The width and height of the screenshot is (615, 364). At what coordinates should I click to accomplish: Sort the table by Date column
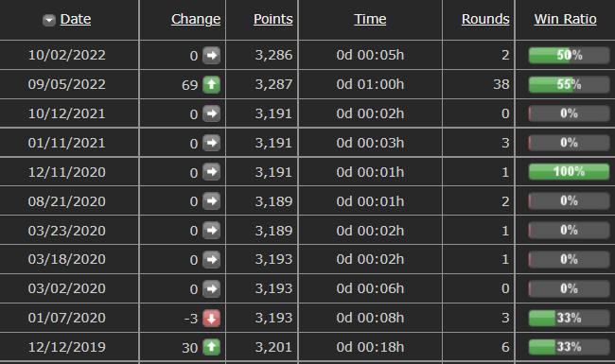[76, 19]
